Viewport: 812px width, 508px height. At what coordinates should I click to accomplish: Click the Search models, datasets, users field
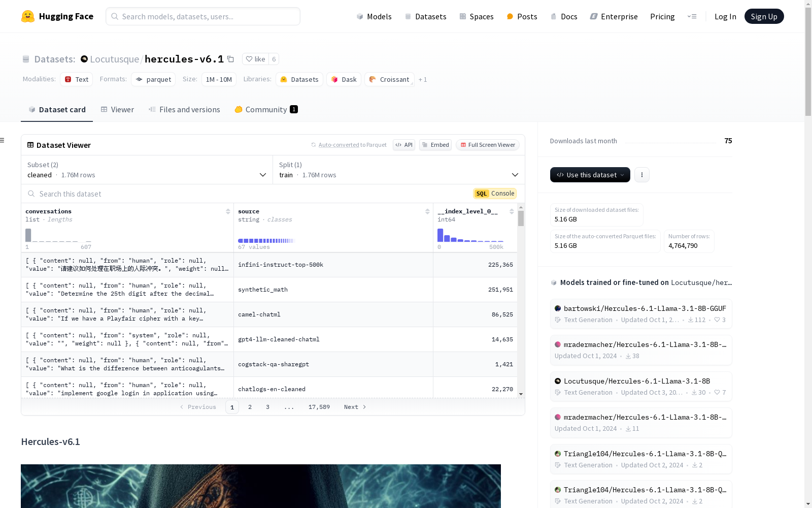pos(203,16)
